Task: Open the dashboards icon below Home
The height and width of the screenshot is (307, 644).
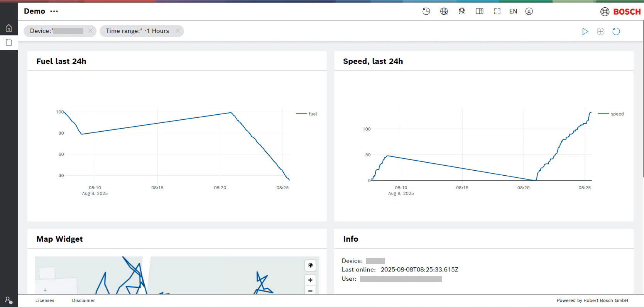Action: (9, 42)
